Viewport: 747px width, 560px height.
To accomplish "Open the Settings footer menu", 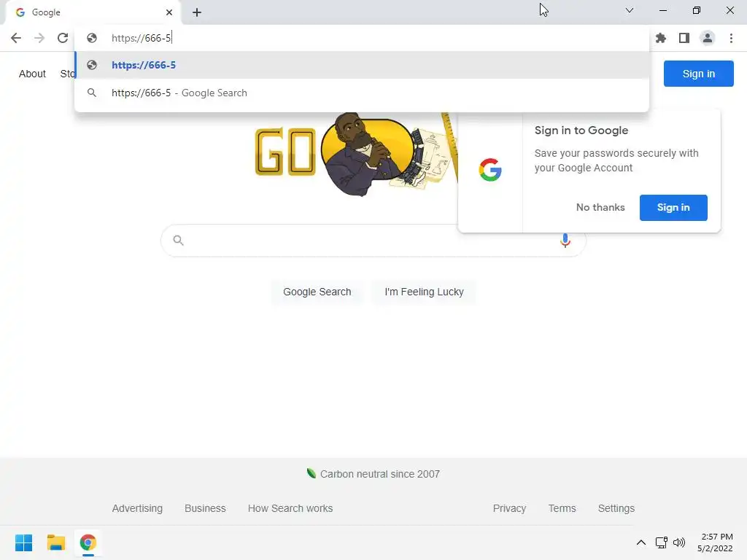I will (x=616, y=508).
